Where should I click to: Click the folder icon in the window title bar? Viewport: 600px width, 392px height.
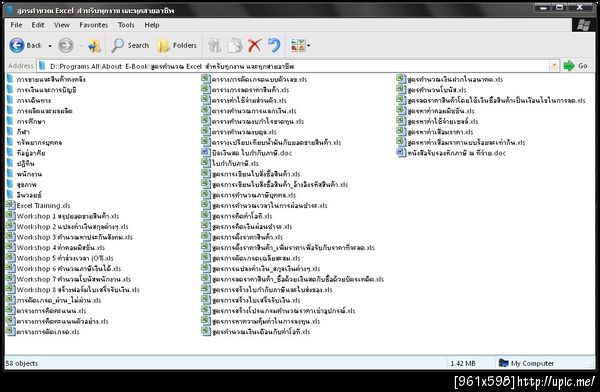10,10
